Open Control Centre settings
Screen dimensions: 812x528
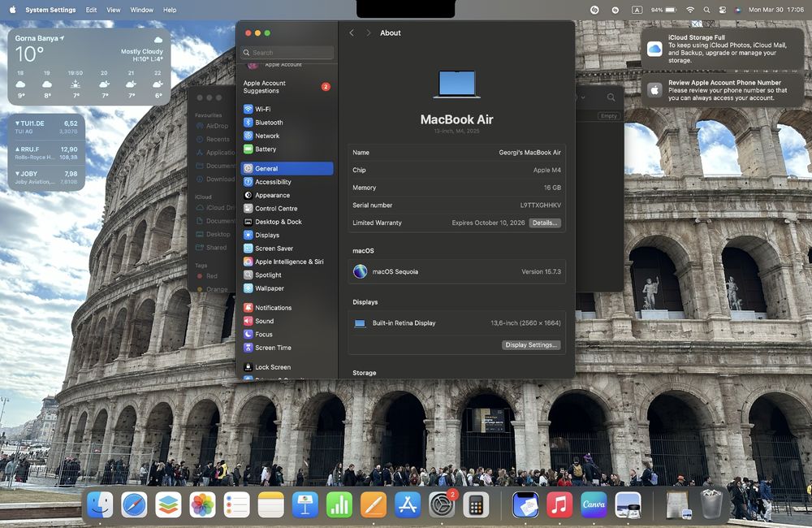pyautogui.click(x=287, y=208)
